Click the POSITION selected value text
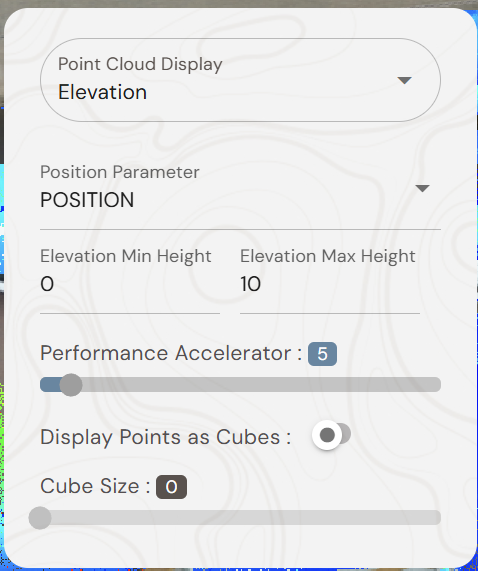478x571 pixels. tap(87, 200)
